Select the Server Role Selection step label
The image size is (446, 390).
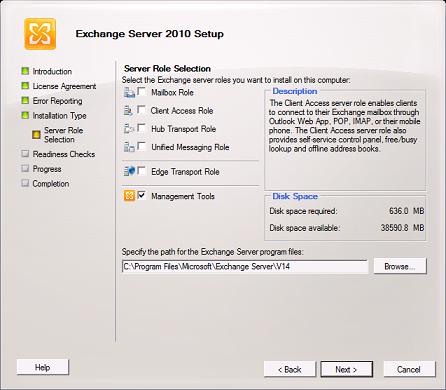[x=63, y=135]
